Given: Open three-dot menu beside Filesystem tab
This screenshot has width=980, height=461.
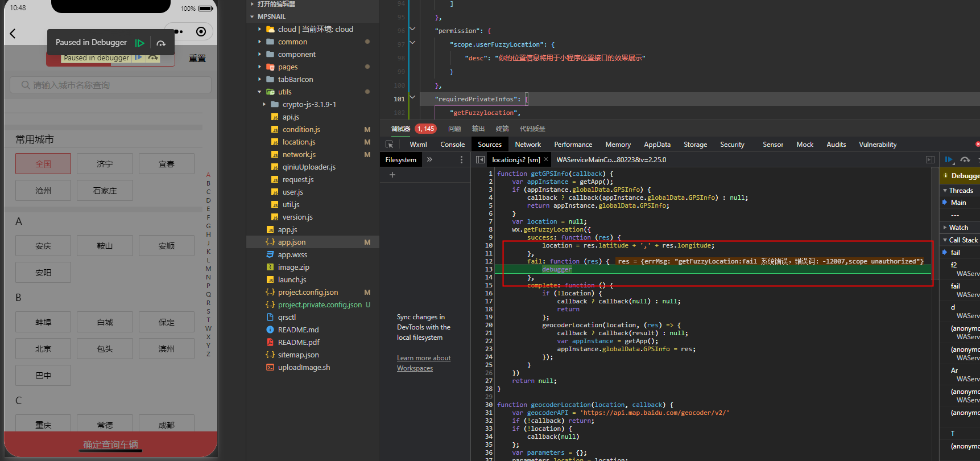Looking at the screenshot, I should click(461, 160).
